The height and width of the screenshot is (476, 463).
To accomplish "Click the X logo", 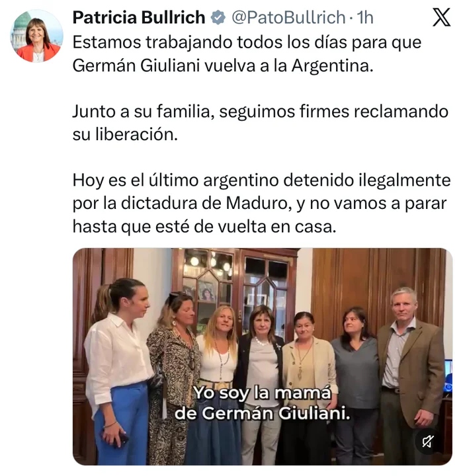I will click(x=441, y=17).
